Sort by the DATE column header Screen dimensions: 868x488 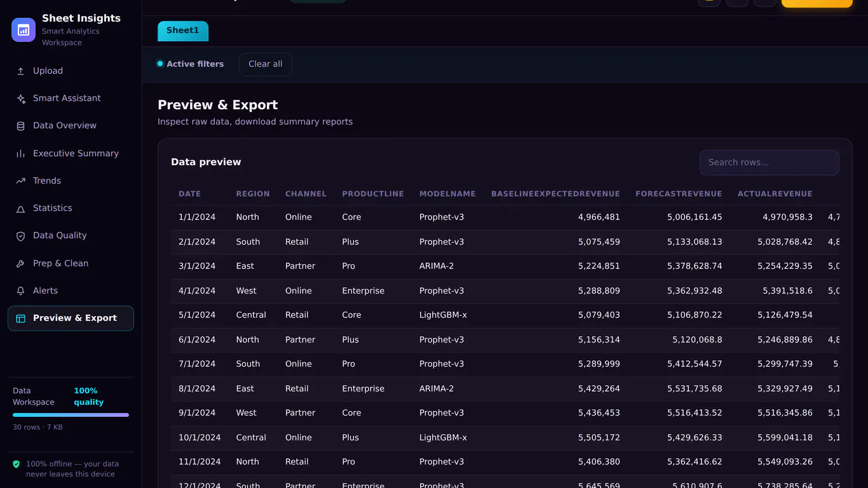pos(189,194)
